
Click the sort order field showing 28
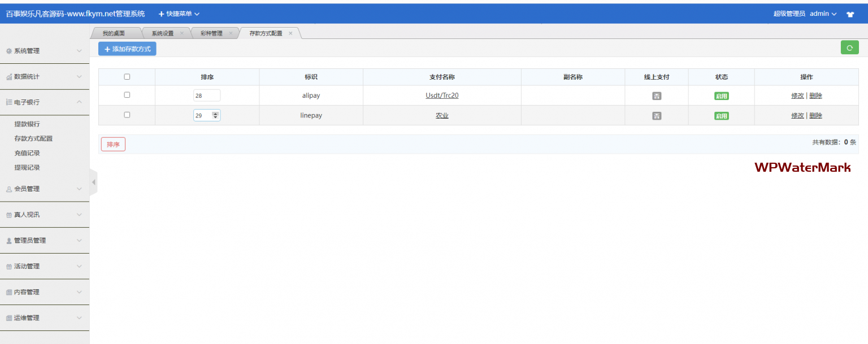(x=207, y=96)
